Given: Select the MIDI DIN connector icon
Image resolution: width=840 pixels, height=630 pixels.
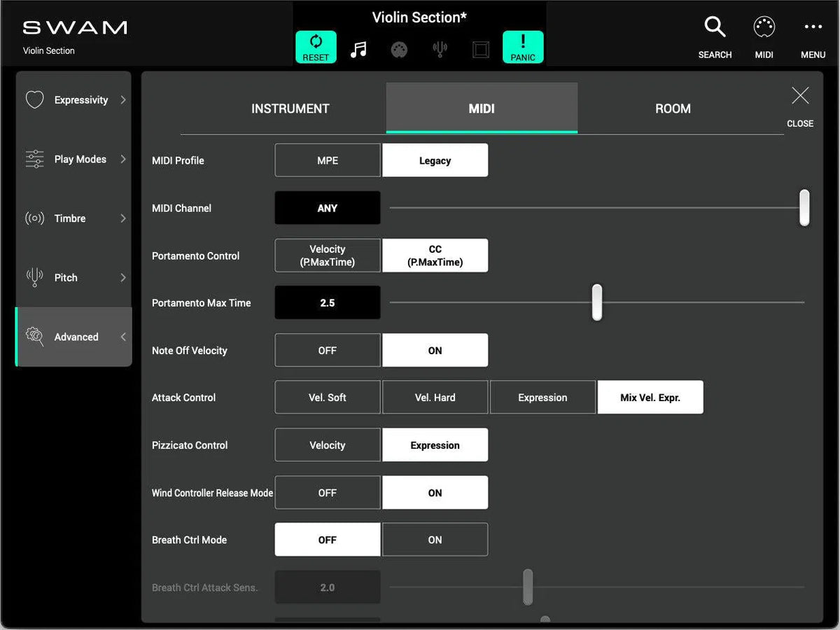Looking at the screenshot, I should coord(399,48).
